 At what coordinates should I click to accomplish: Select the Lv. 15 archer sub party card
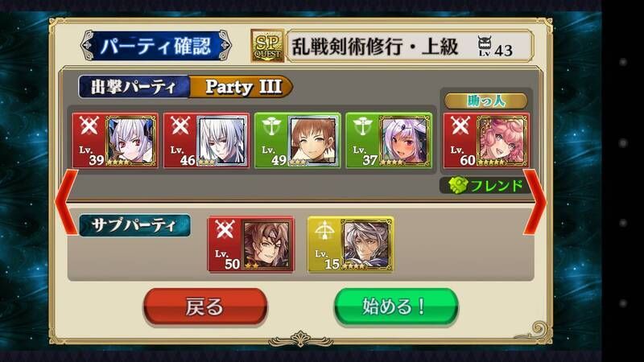pyautogui.click(x=351, y=245)
